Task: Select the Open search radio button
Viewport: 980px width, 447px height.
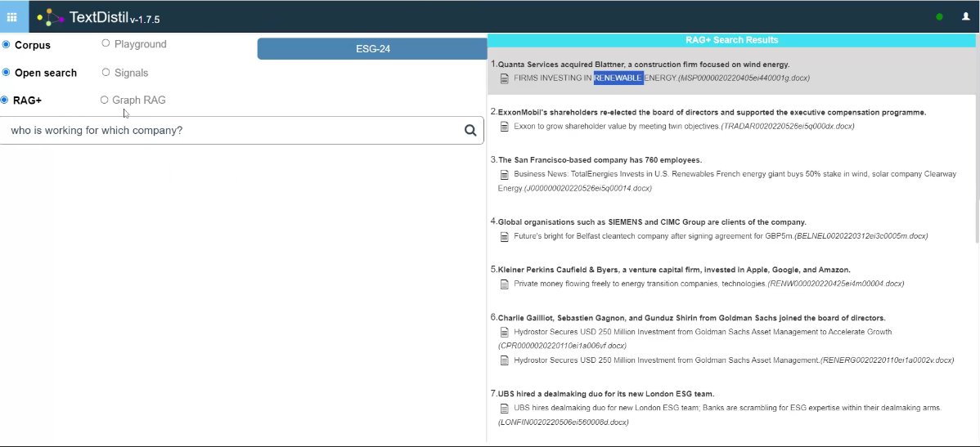Action: point(7,73)
